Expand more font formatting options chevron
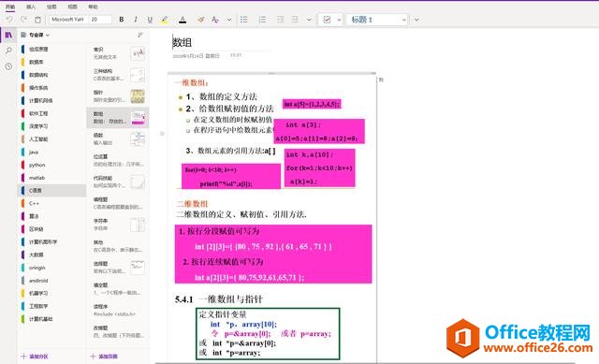 click(229, 20)
